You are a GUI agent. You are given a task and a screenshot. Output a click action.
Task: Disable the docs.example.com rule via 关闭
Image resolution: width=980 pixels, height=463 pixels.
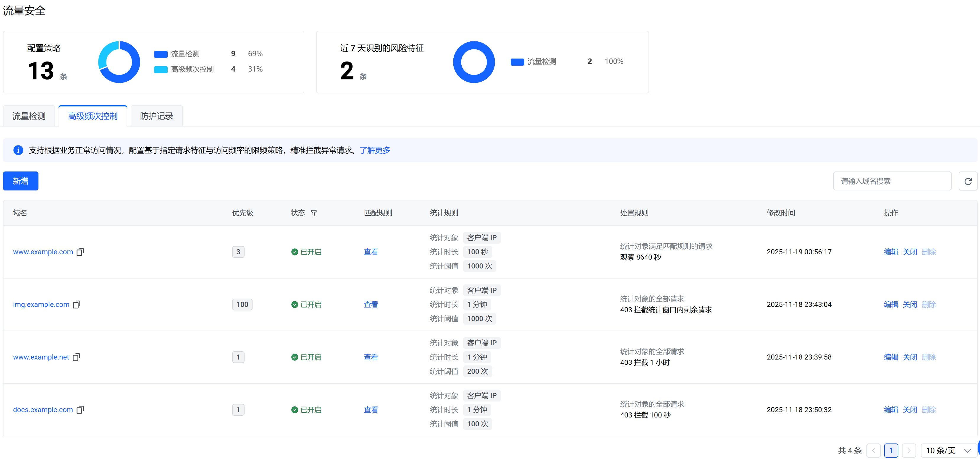point(910,410)
